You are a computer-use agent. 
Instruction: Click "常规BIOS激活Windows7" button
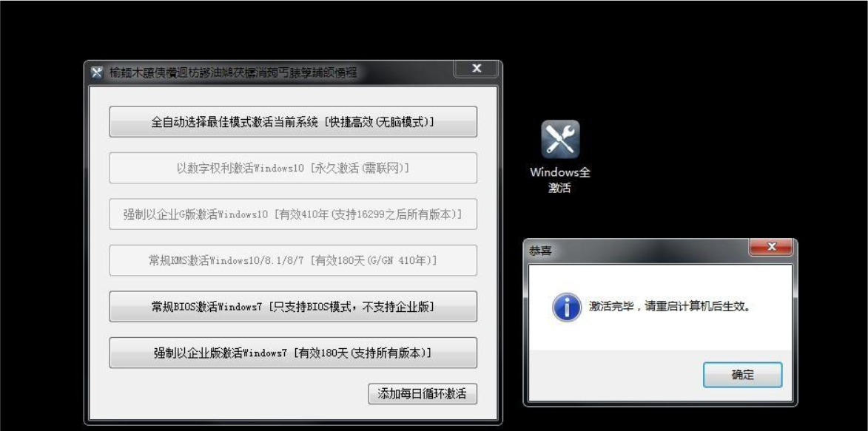[x=293, y=306]
